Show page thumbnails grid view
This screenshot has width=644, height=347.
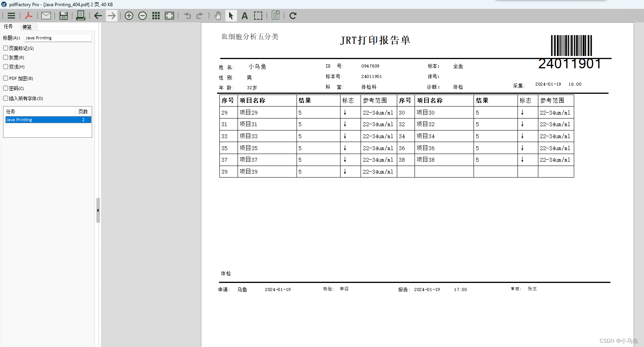pos(156,16)
